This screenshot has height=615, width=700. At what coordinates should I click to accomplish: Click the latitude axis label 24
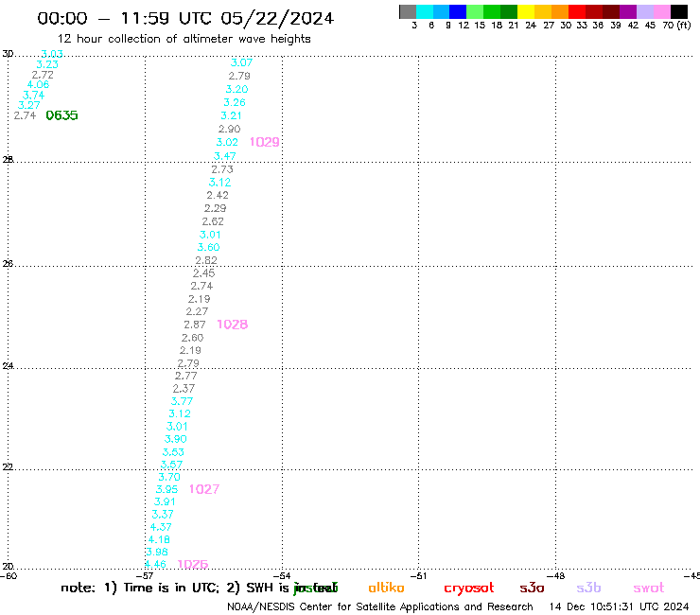[x=8, y=366]
